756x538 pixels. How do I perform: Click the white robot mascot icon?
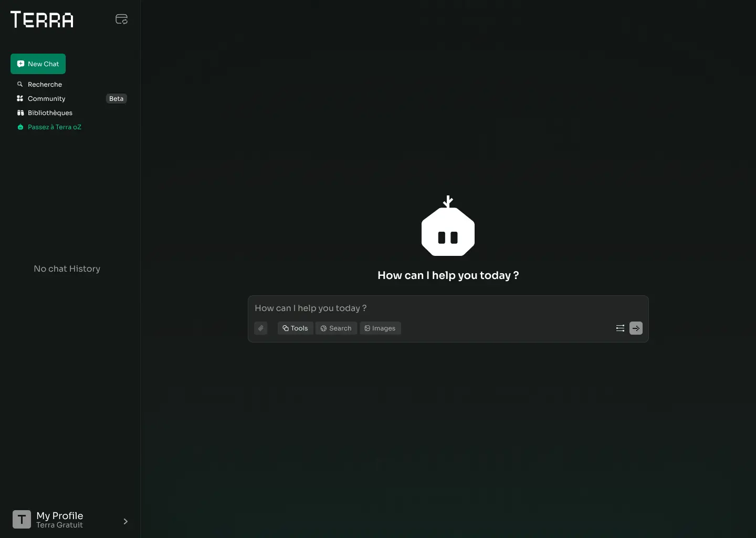[448, 227]
